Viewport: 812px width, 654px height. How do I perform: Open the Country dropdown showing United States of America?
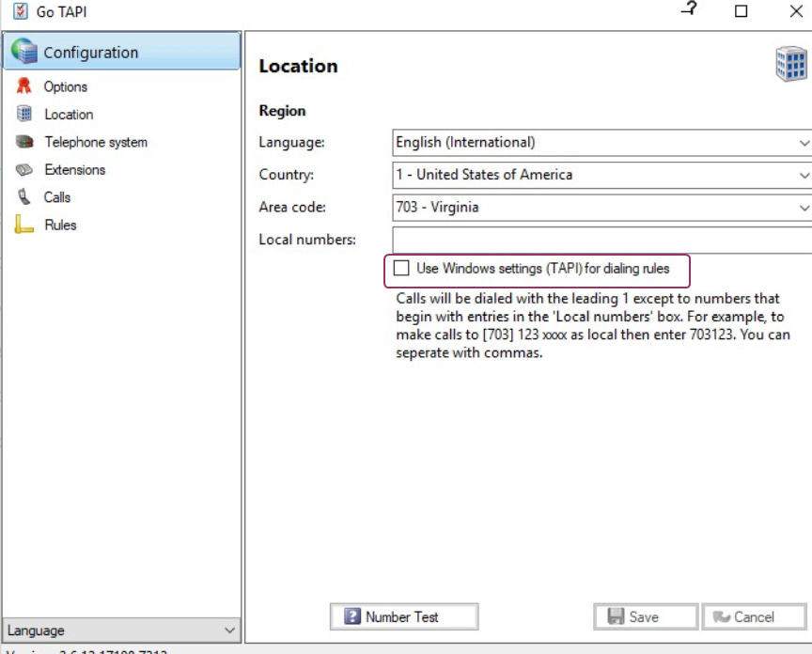601,175
